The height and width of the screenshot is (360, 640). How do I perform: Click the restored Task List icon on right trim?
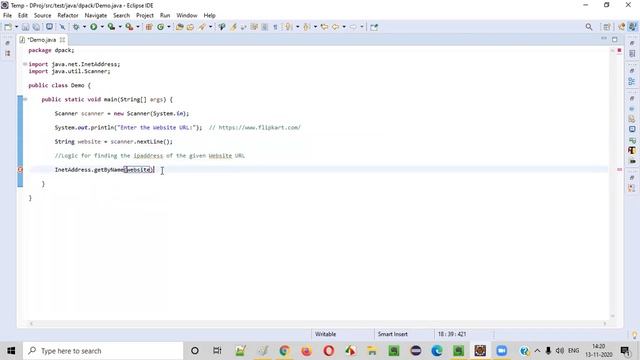[x=632, y=53]
